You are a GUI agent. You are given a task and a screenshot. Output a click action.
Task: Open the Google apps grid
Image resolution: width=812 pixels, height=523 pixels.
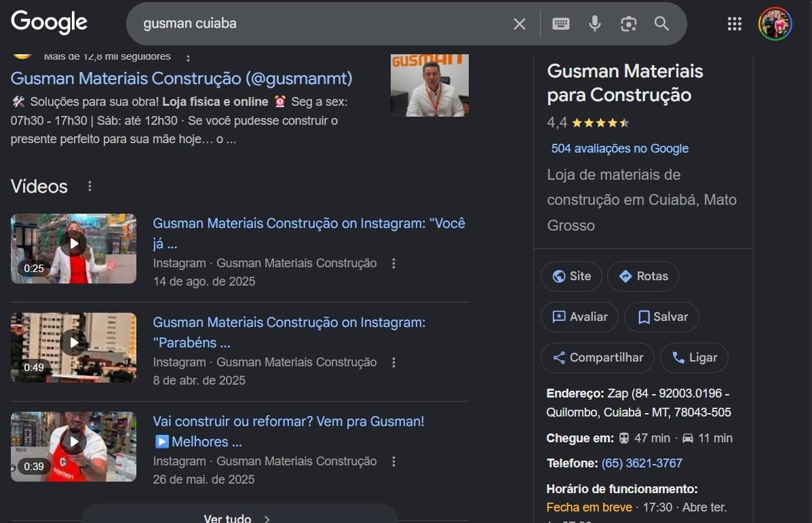[x=734, y=24]
